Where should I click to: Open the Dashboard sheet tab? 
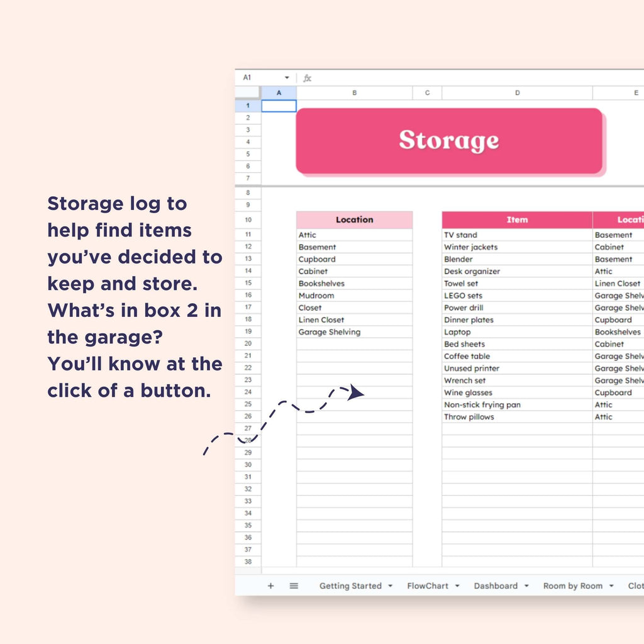click(496, 586)
